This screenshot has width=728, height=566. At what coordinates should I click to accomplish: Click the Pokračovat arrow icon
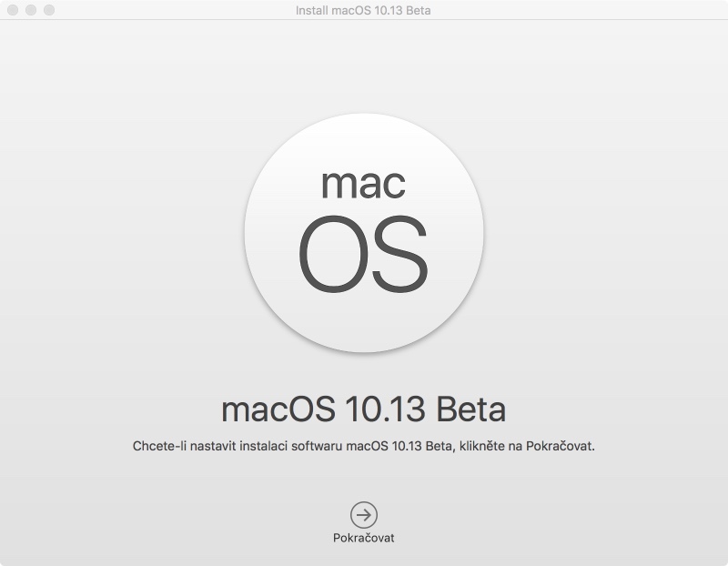(x=363, y=514)
